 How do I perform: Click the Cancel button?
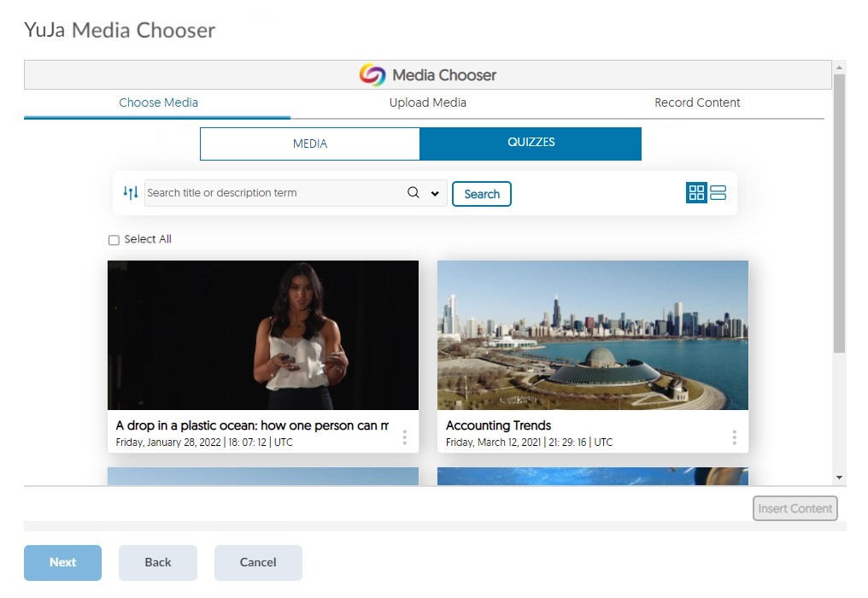[258, 562]
